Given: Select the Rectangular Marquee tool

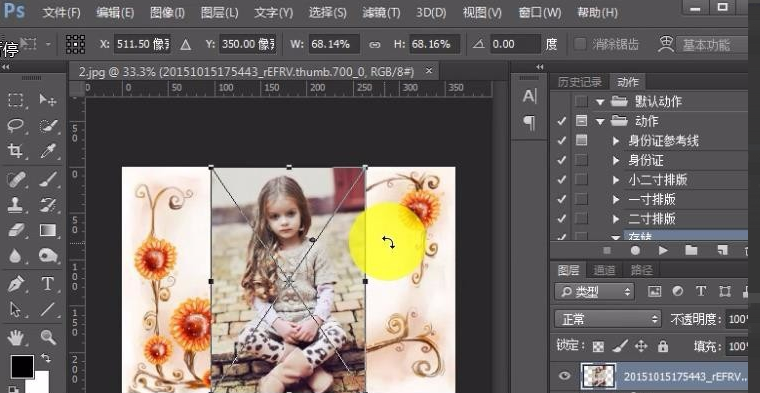Looking at the screenshot, I should 16,100.
